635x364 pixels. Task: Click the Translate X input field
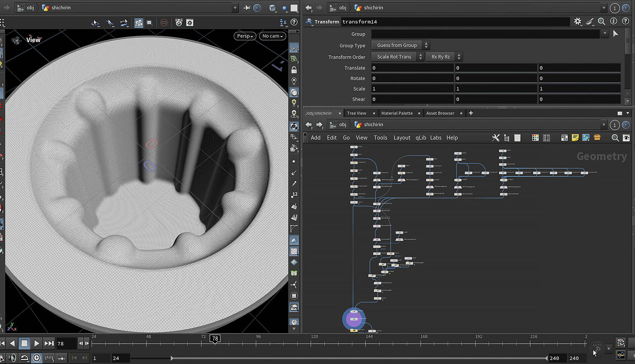(x=412, y=68)
